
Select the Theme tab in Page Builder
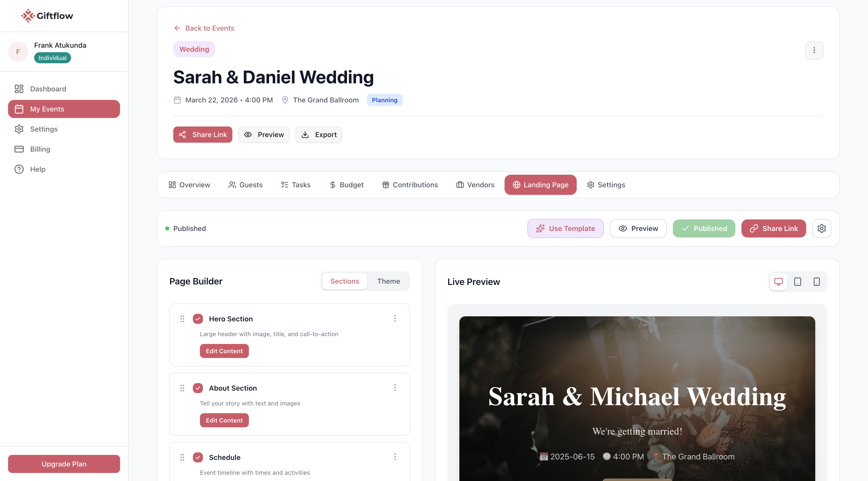(x=389, y=281)
